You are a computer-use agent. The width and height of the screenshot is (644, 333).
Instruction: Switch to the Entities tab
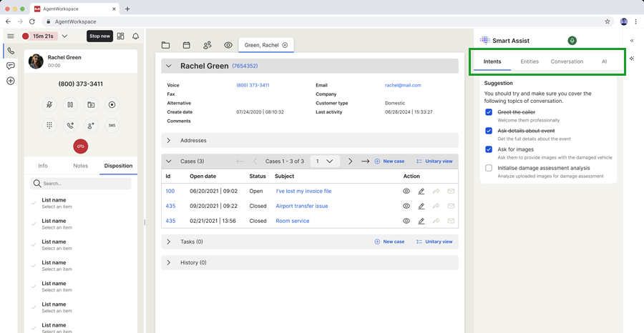[x=530, y=61]
